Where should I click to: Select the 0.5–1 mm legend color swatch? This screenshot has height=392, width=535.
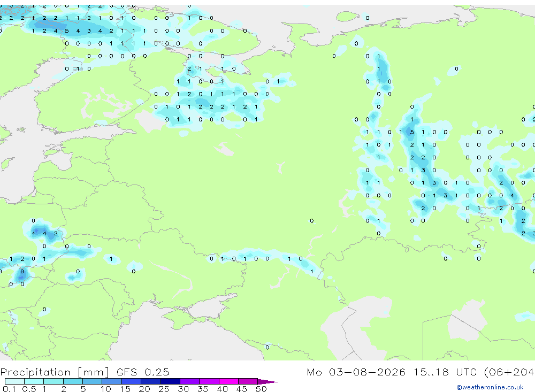click(x=34, y=381)
